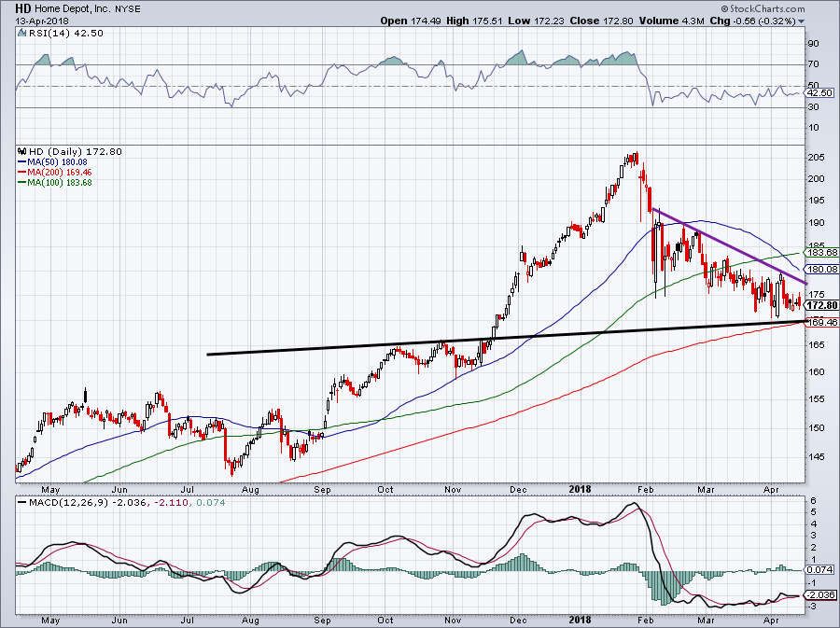Click the -2.036 MACD flag on the right axis
This screenshot has height=628, width=840.
[820, 594]
